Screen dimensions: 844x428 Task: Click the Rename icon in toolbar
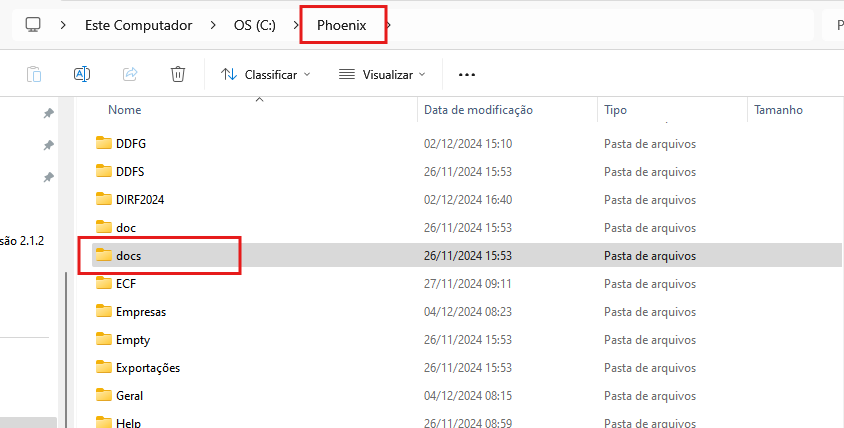pos(82,74)
